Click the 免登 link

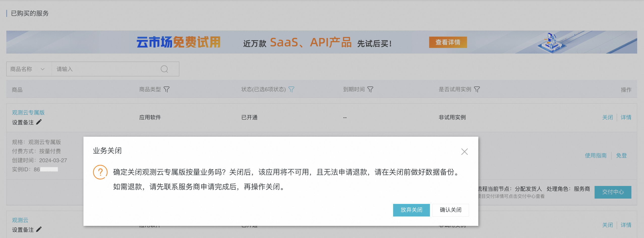pyautogui.click(x=621, y=156)
